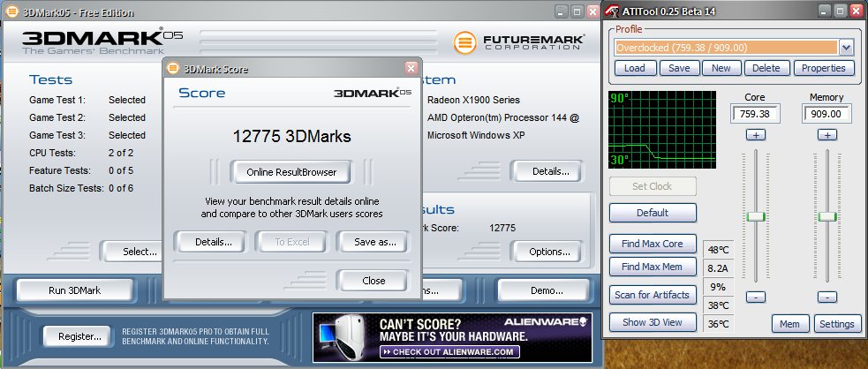868x369 pixels.
Task: Open the Options... button in the Results section
Action: pos(547,252)
